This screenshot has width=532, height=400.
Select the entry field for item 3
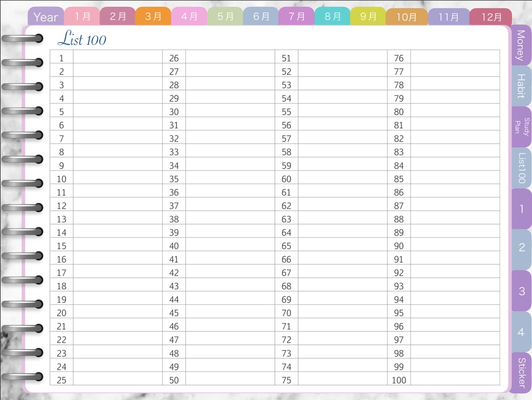click(118, 84)
